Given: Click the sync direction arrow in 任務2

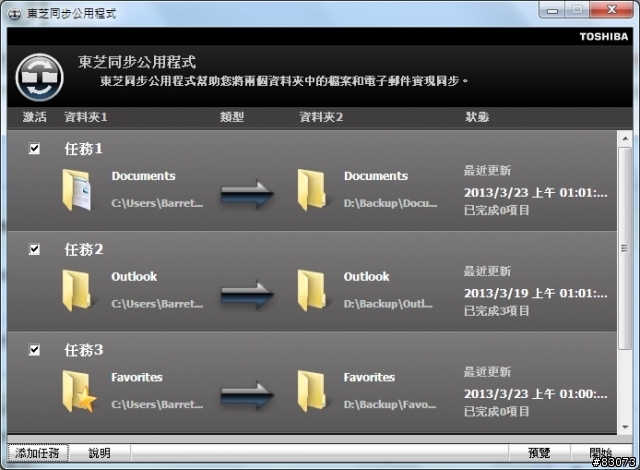Looking at the screenshot, I should [247, 295].
